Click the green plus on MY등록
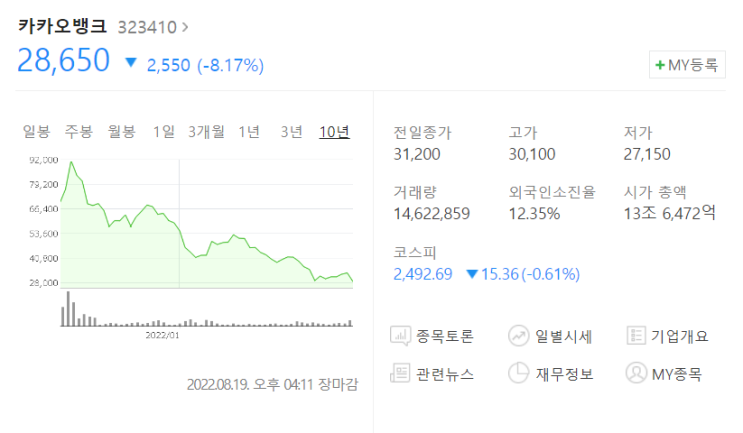The width and height of the screenshot is (743, 433). click(660, 65)
